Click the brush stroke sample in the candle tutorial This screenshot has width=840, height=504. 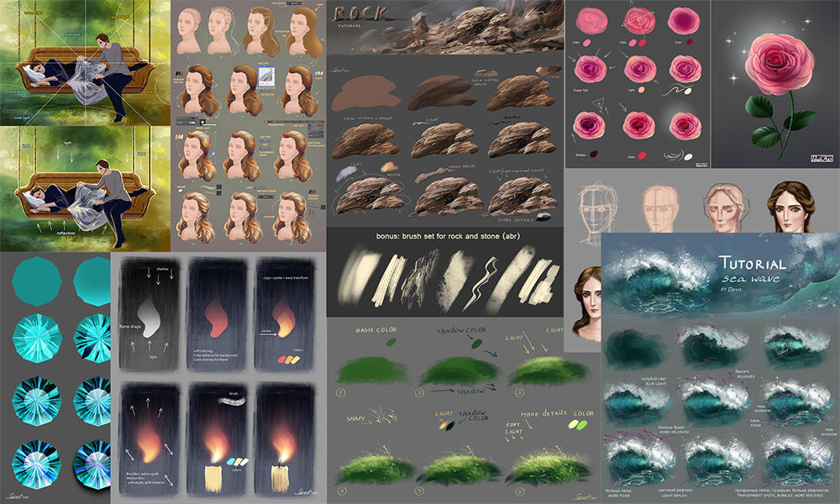pos(233,402)
